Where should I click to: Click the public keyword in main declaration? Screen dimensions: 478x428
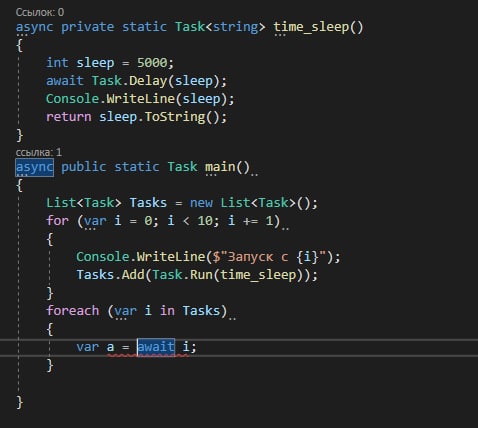pyautogui.click(x=84, y=167)
